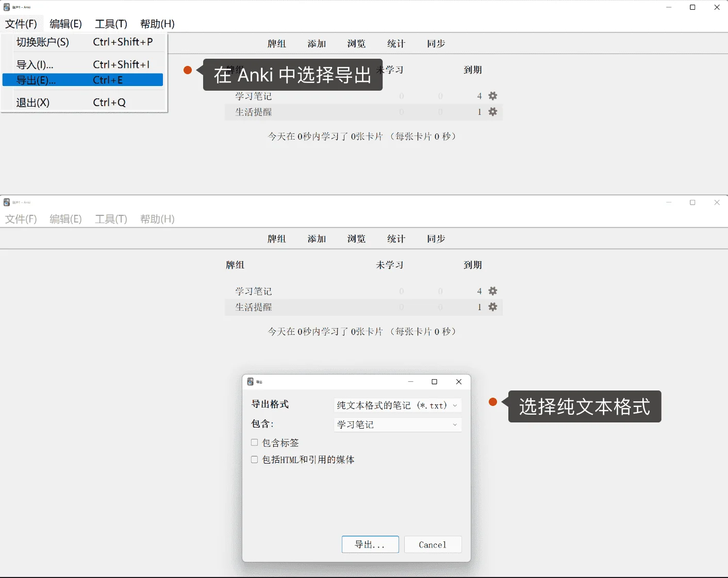The image size is (728, 578).
Task: Click greyed 文件(F) menu in window behind export dialog
Action: [21, 219]
